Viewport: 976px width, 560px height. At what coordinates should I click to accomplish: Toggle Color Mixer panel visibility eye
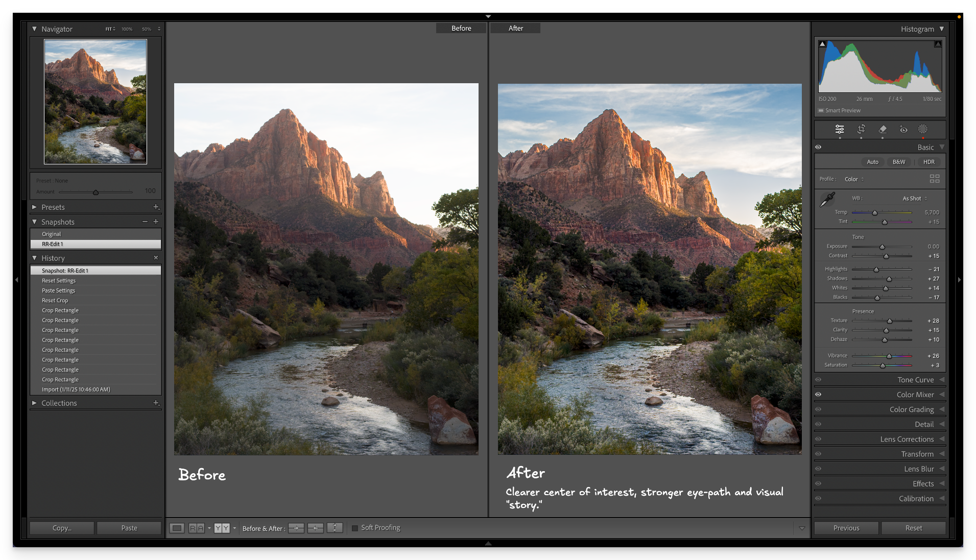click(x=818, y=395)
